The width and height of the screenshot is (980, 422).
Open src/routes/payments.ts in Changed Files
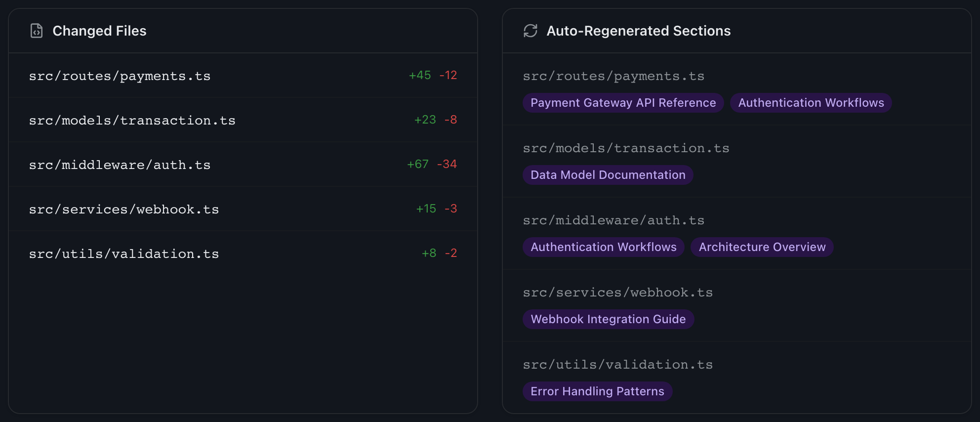click(x=120, y=76)
